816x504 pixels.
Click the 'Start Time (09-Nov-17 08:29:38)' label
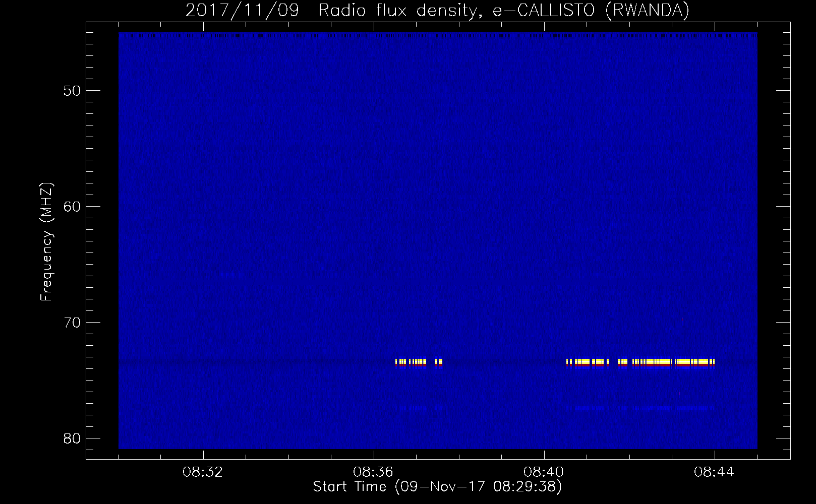click(437, 487)
